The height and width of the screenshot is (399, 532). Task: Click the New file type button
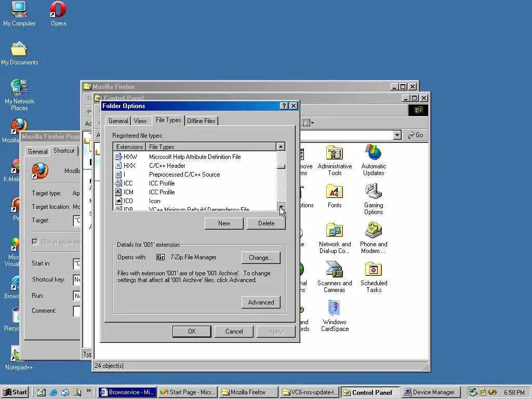pyautogui.click(x=224, y=223)
